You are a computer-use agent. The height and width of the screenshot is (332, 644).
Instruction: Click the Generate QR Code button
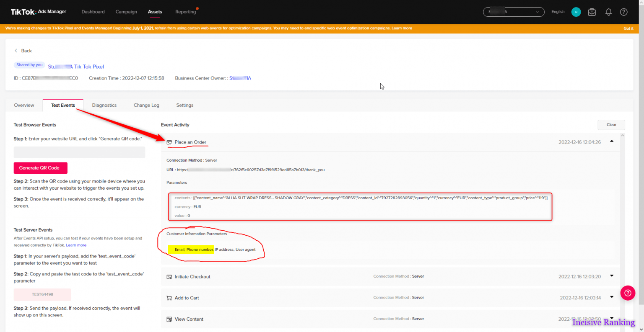coord(40,168)
